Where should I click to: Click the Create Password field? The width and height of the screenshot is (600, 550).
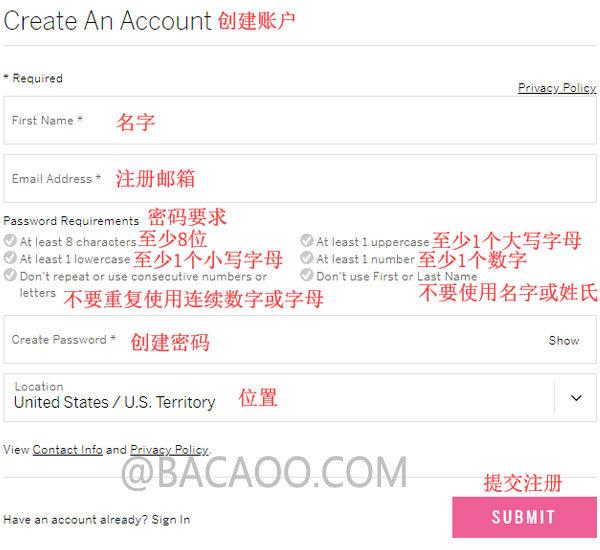point(300,339)
